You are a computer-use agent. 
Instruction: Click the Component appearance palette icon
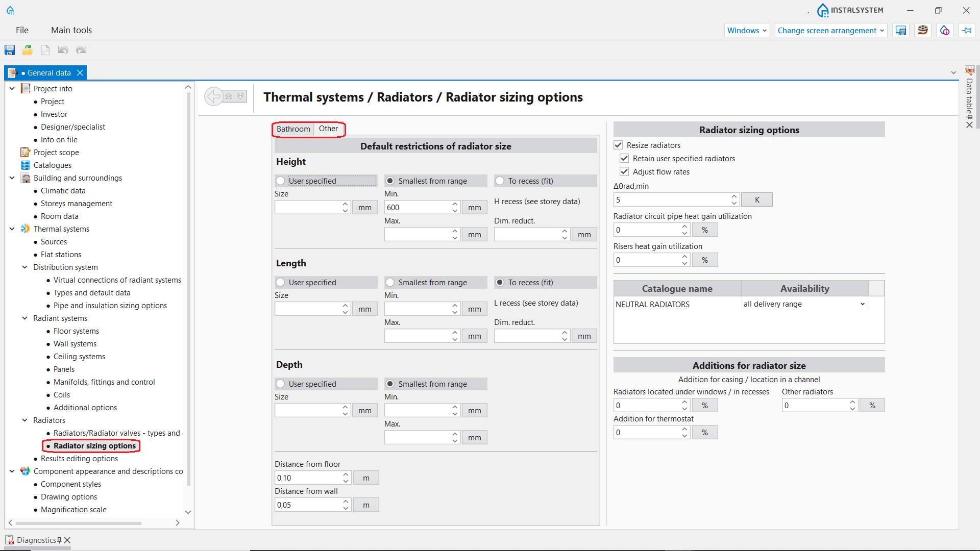tap(25, 471)
